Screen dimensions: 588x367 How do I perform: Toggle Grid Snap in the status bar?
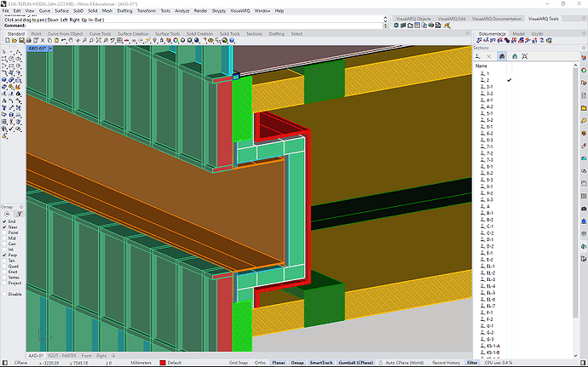click(239, 362)
